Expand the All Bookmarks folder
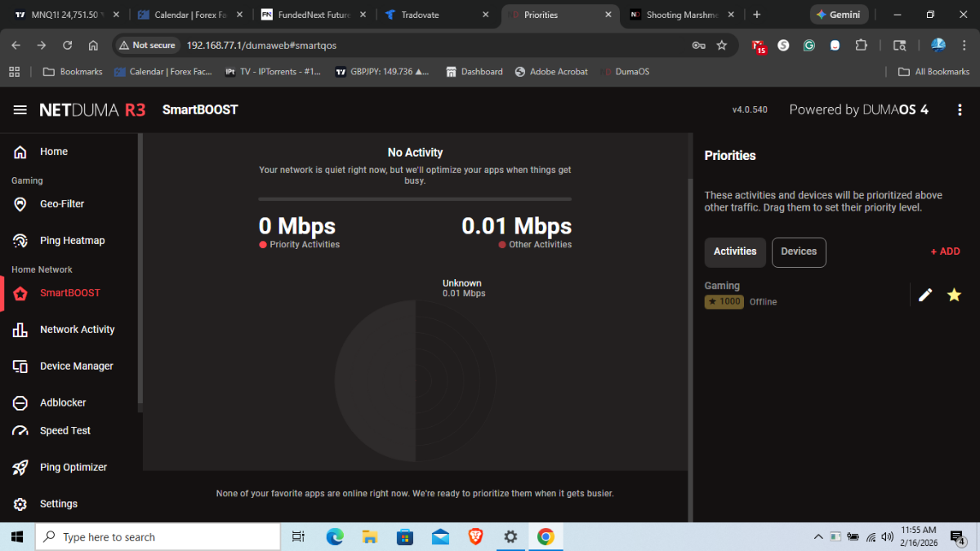 933,72
